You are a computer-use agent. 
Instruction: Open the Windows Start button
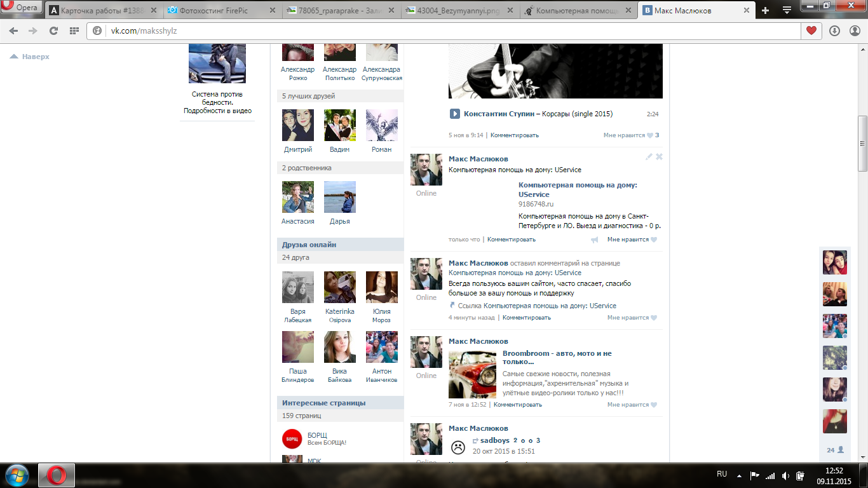click(17, 475)
